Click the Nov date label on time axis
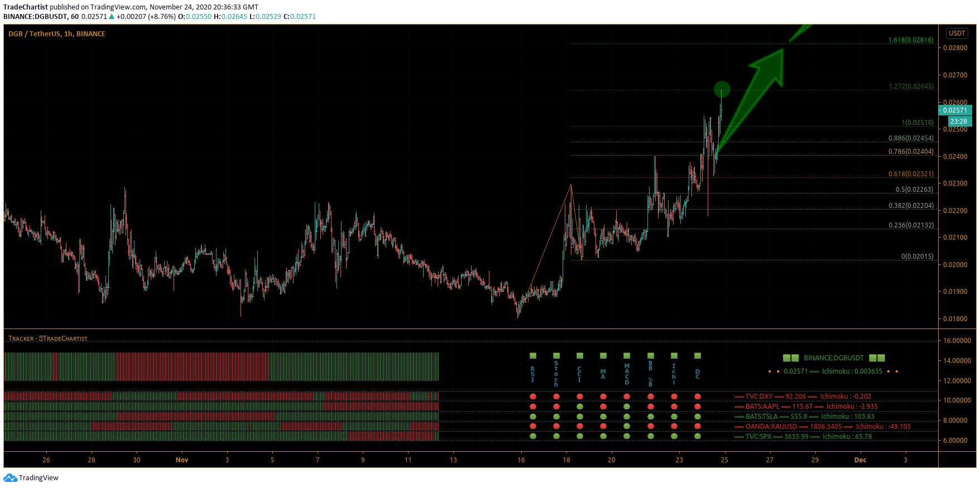 coord(182,460)
